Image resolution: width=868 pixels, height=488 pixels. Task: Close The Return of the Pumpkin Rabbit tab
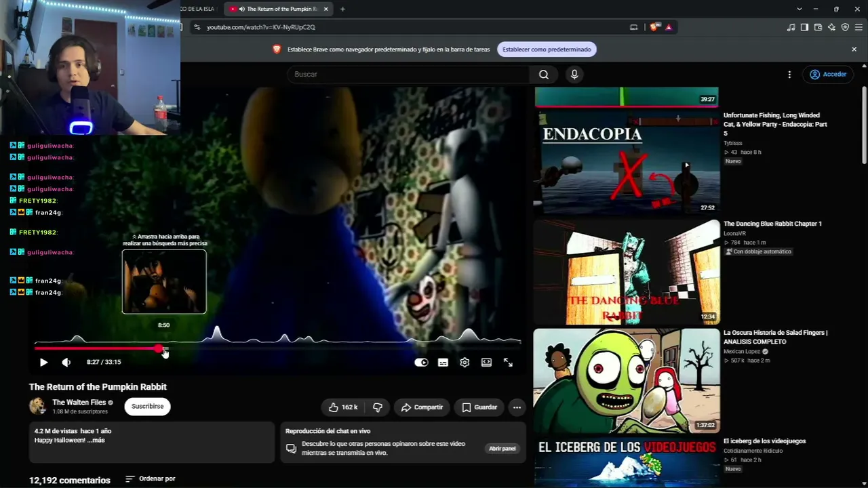click(326, 9)
